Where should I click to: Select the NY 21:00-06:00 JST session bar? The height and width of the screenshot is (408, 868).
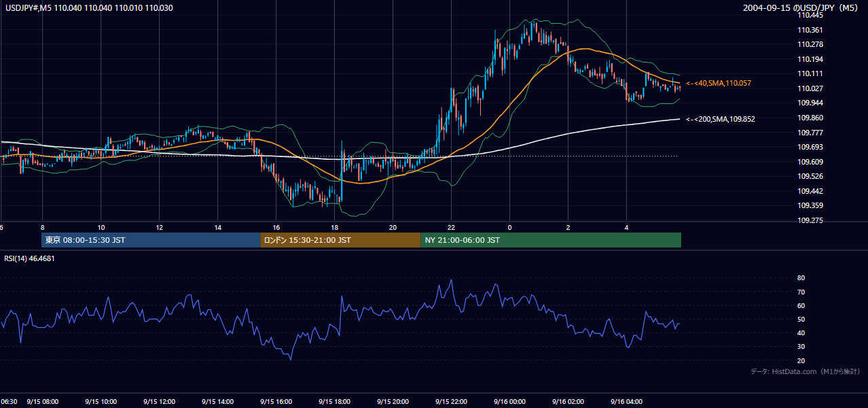coord(551,240)
